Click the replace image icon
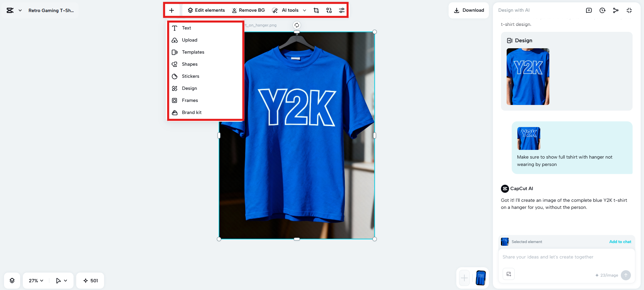The image size is (644, 290). pyautogui.click(x=329, y=10)
